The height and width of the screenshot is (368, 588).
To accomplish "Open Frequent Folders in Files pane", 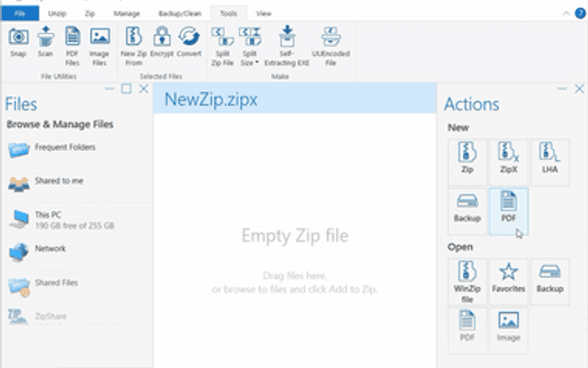I will 78,151.
